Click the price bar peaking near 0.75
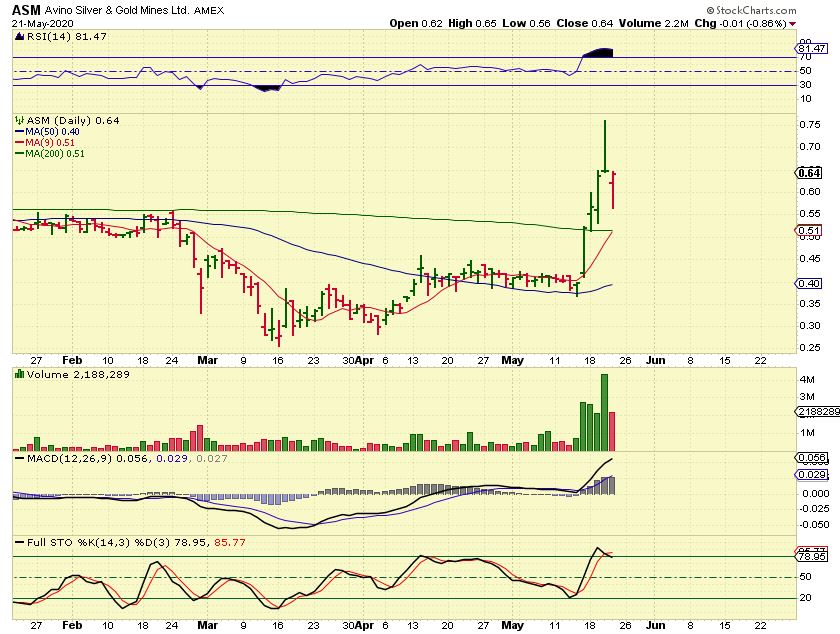The height and width of the screenshot is (634, 840). tap(605, 146)
